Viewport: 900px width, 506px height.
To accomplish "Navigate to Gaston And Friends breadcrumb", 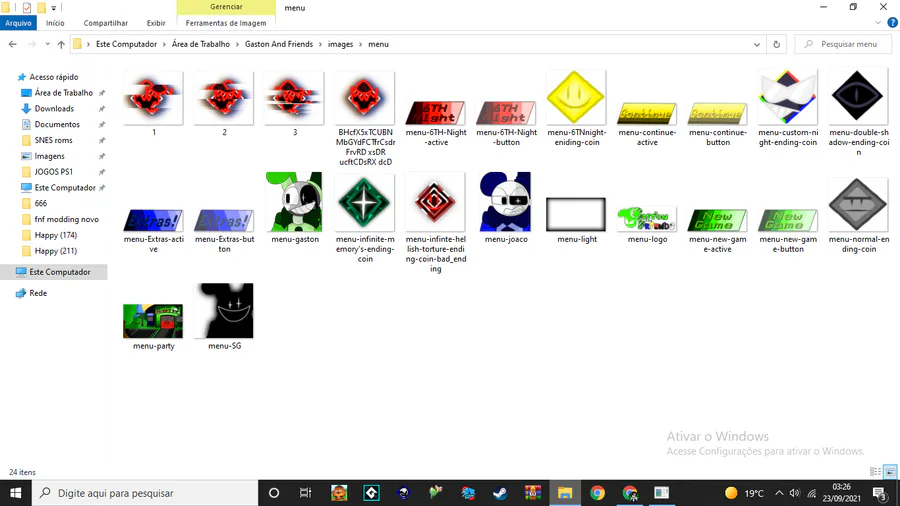I will pos(279,44).
